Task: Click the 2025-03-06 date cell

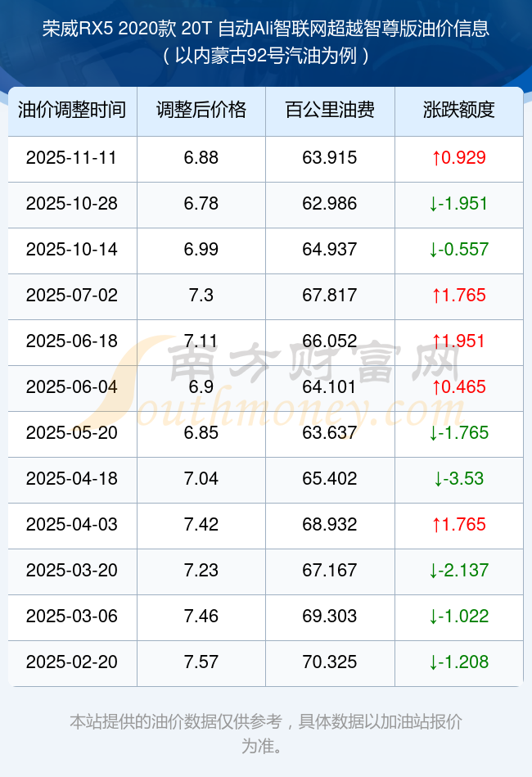Action: (72, 616)
